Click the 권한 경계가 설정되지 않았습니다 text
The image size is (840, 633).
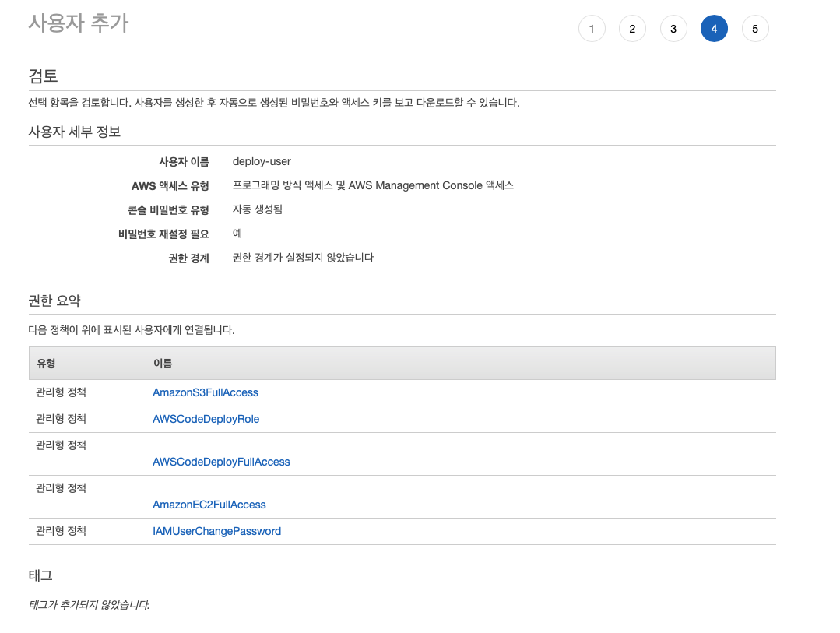pyautogui.click(x=303, y=258)
